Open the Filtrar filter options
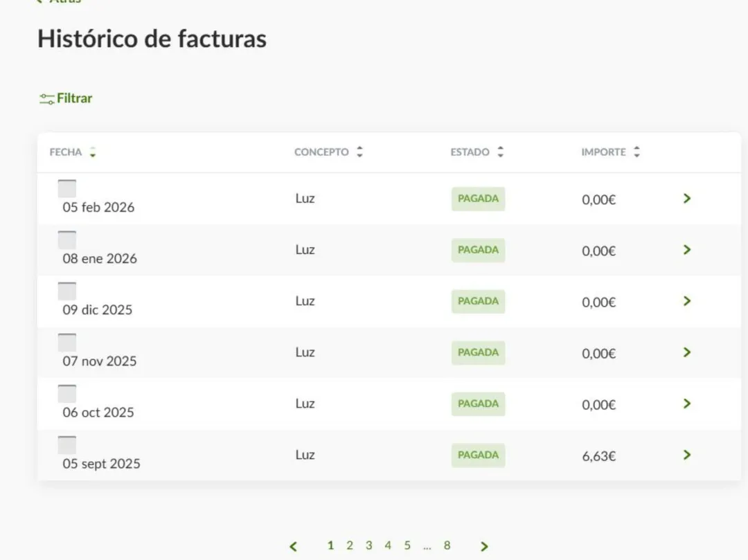Viewport: 748px width, 560px height. pyautogui.click(x=66, y=98)
